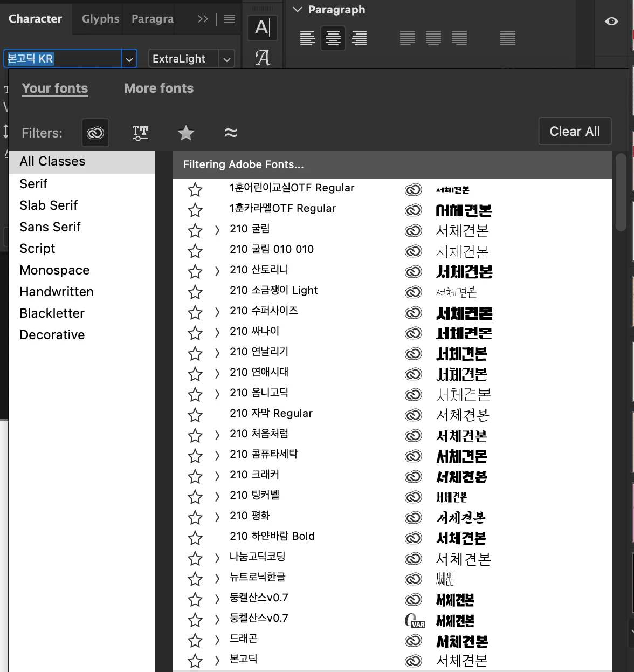This screenshot has width=634, height=672.
Task: Justify paragraph with last line left
Action: pos(408,38)
